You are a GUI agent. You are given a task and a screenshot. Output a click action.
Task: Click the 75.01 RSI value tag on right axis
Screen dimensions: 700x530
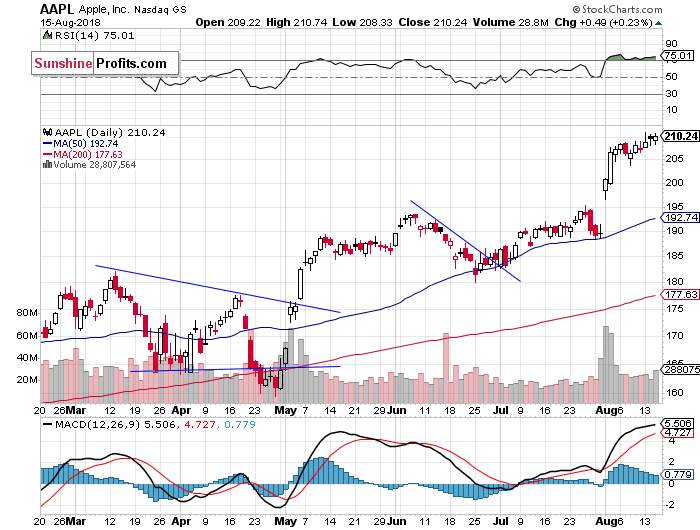(x=678, y=56)
